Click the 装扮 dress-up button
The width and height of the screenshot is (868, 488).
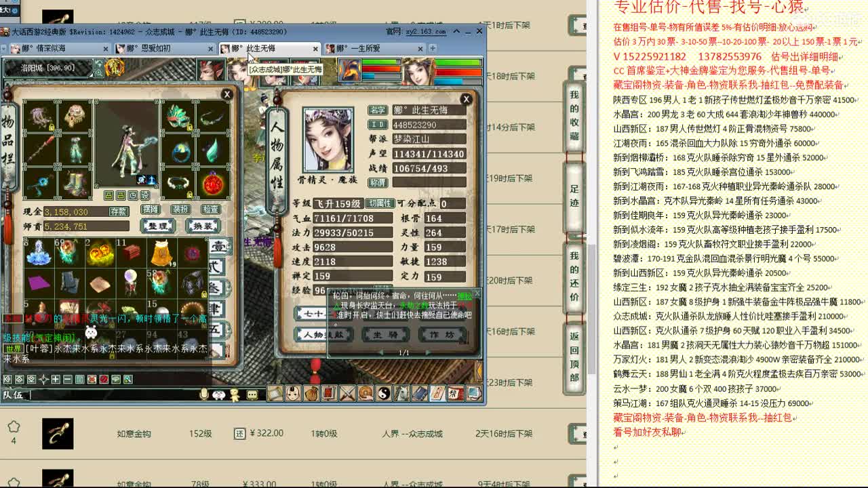tap(180, 209)
